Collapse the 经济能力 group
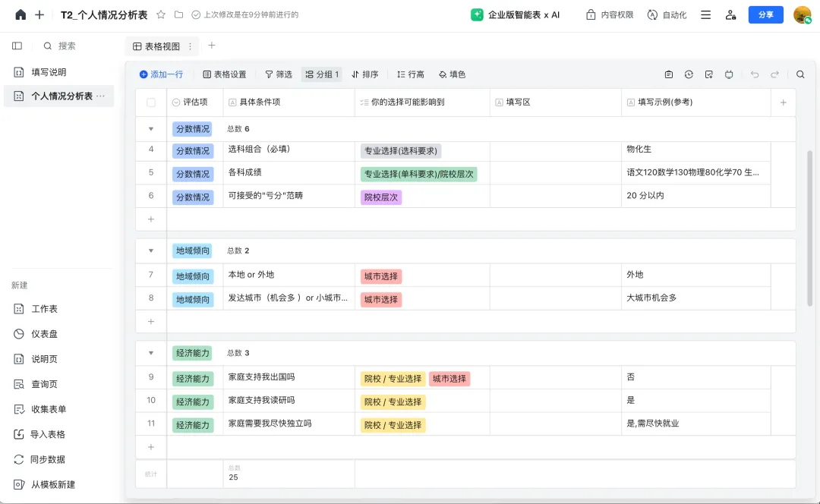The height and width of the screenshot is (504, 820). point(151,353)
